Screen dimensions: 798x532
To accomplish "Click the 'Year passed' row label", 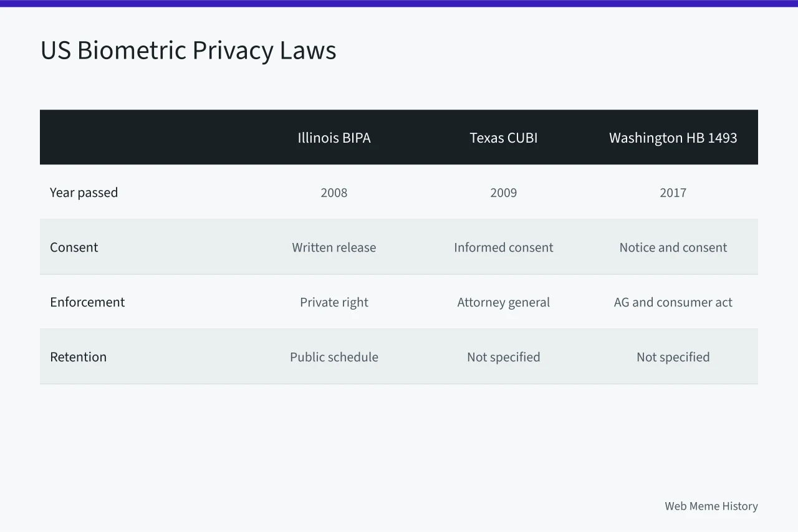I will click(84, 192).
